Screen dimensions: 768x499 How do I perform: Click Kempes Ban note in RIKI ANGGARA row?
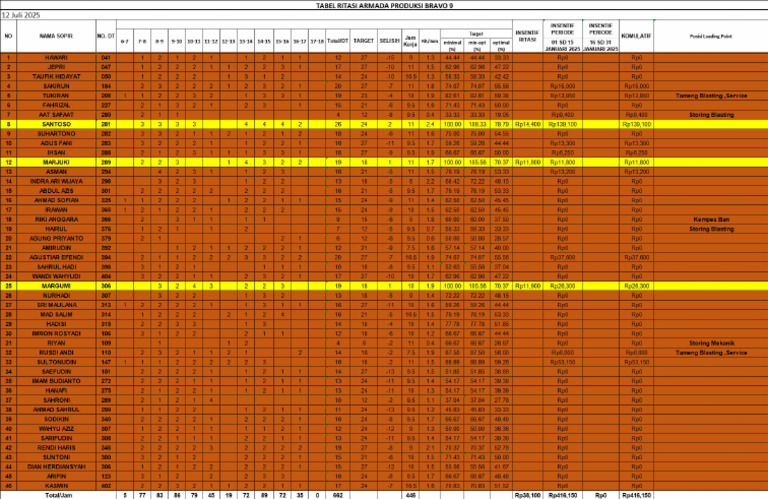click(711, 219)
